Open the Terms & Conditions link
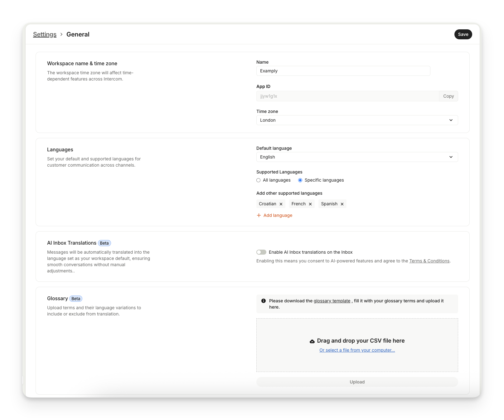This screenshot has height=420, width=504. [x=429, y=261]
